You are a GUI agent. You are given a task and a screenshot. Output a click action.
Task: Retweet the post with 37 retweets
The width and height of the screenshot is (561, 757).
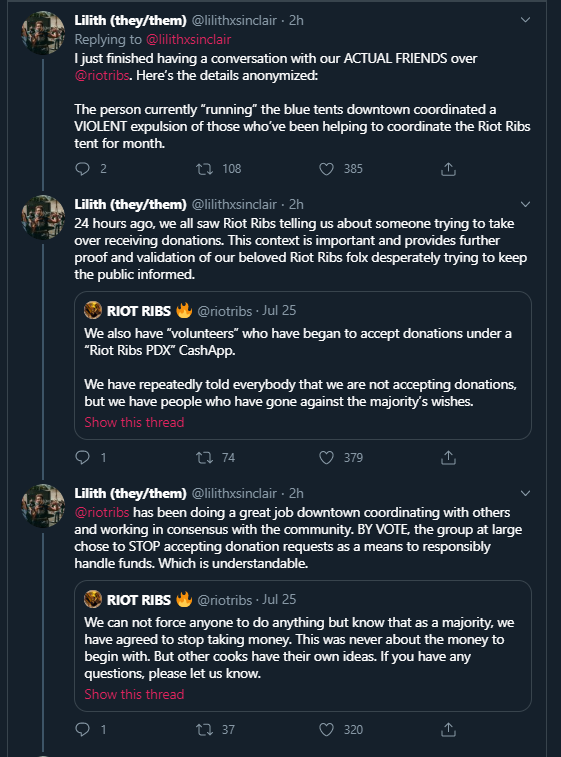pos(204,729)
